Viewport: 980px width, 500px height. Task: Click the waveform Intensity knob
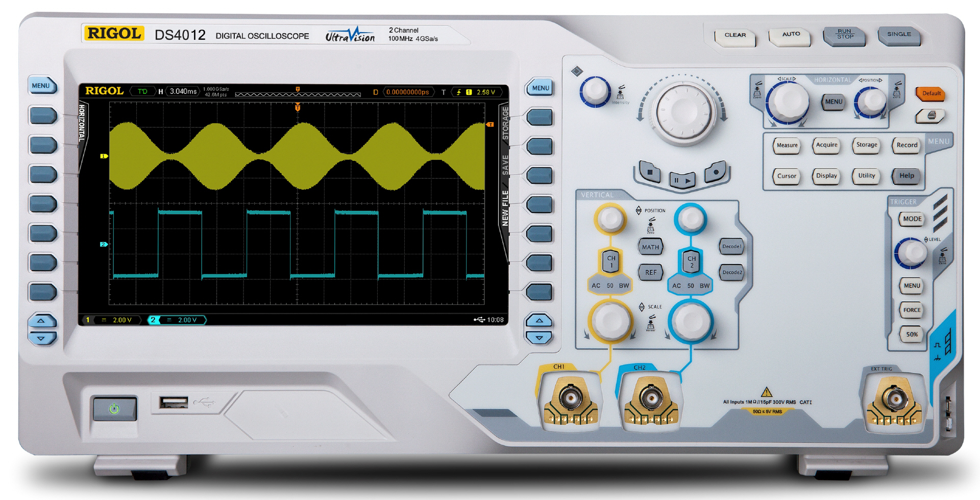coord(595,91)
